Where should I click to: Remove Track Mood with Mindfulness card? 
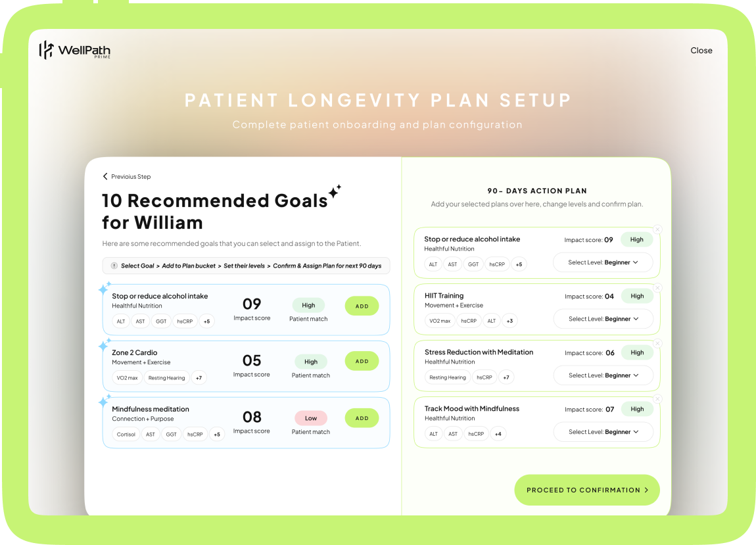click(657, 399)
